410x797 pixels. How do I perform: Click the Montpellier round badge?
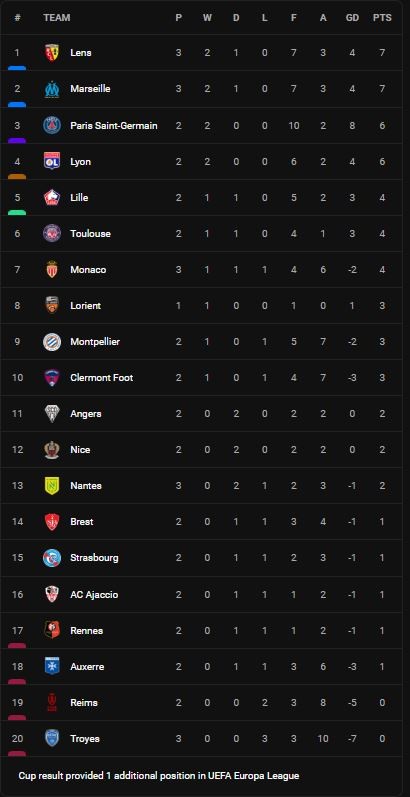click(x=52, y=342)
